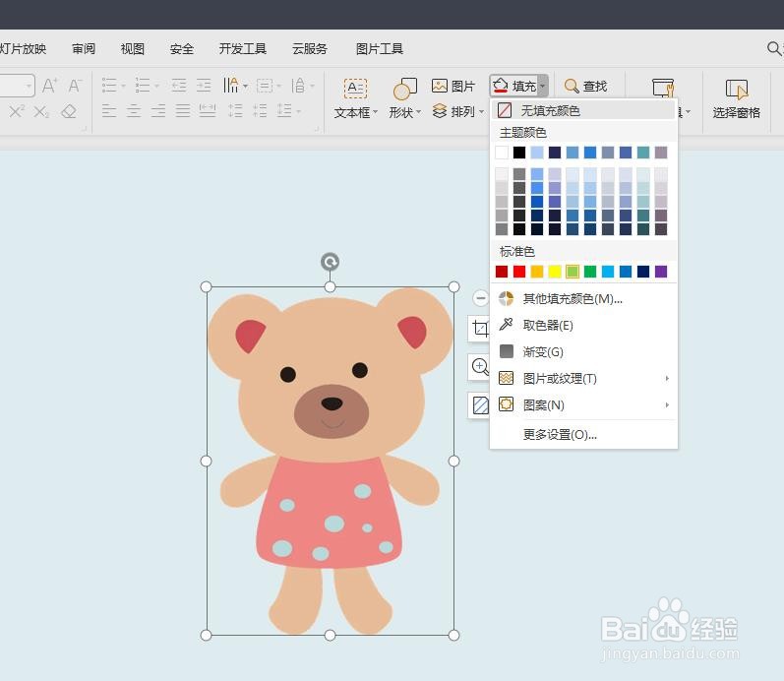This screenshot has height=681, width=784.
Task: Open Other Fill Colors (其他填充颜色)
Action: click(583, 299)
